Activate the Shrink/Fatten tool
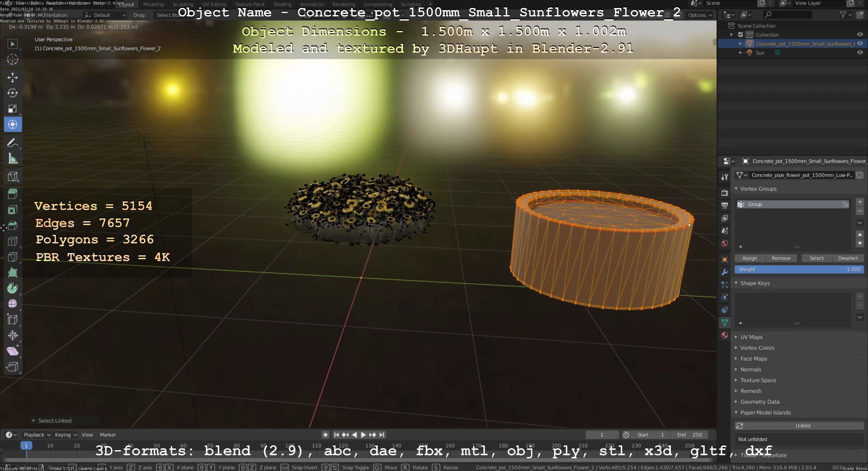This screenshot has height=471, width=868. [13, 335]
